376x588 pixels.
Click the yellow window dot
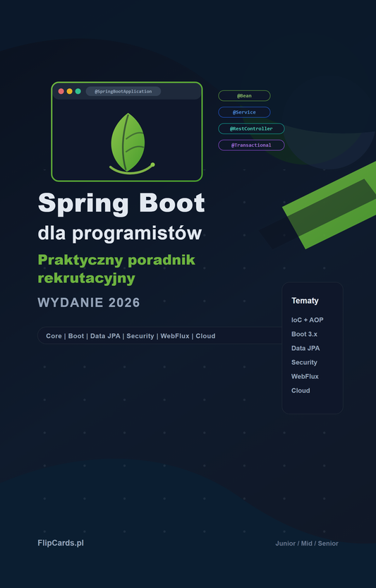(x=69, y=91)
